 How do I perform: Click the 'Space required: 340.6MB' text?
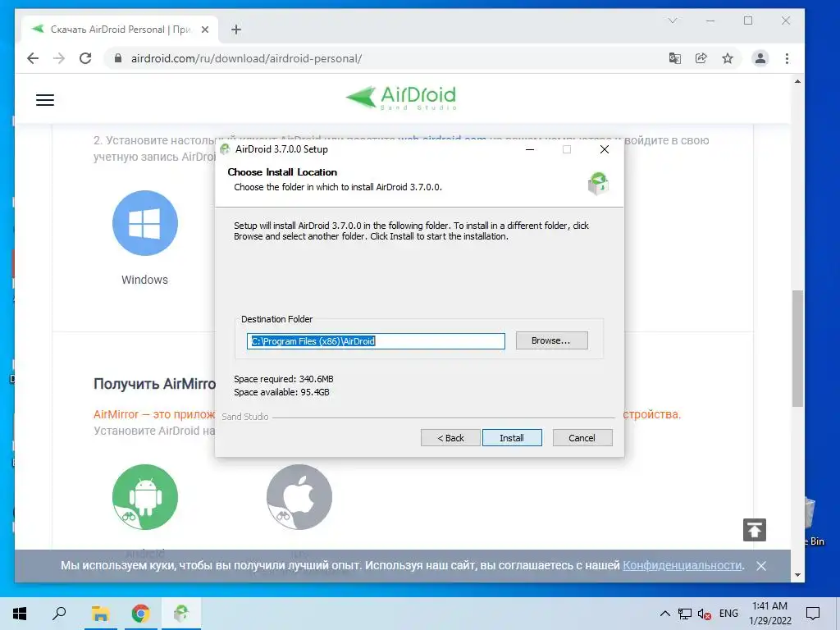[283, 379]
